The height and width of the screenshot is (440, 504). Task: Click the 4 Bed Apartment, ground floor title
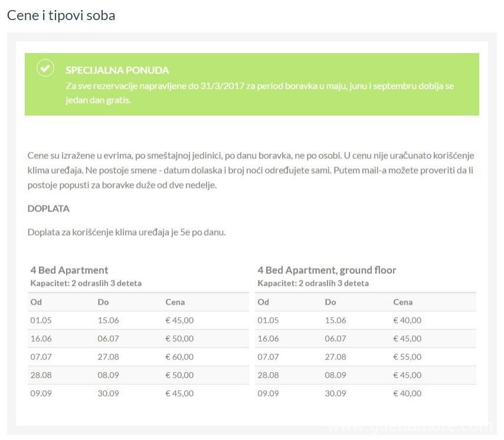tap(326, 270)
